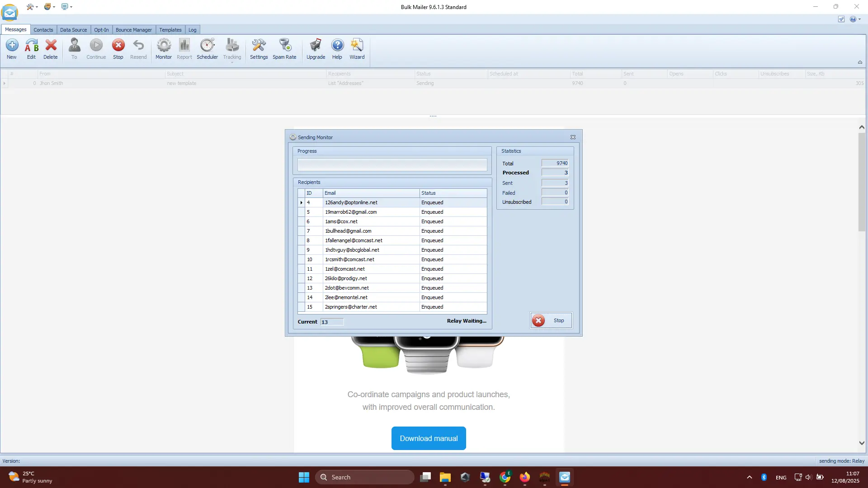Expand the Jhon Smith message row
The height and width of the screenshot is (488, 868).
click(x=5, y=83)
